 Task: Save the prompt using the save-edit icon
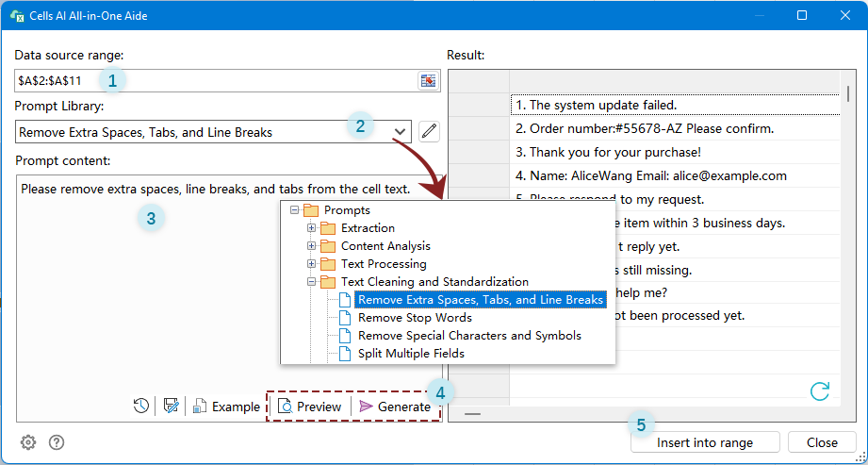171,407
